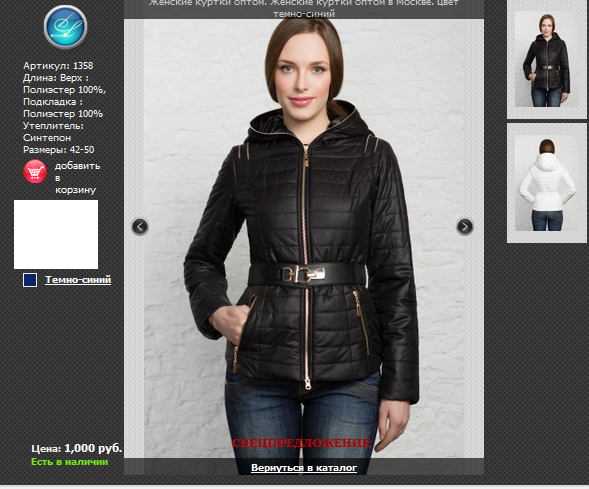This screenshot has height=489, width=589.
Task: Click the Подкладка : Полиэстер 100% text
Action: click(63, 108)
